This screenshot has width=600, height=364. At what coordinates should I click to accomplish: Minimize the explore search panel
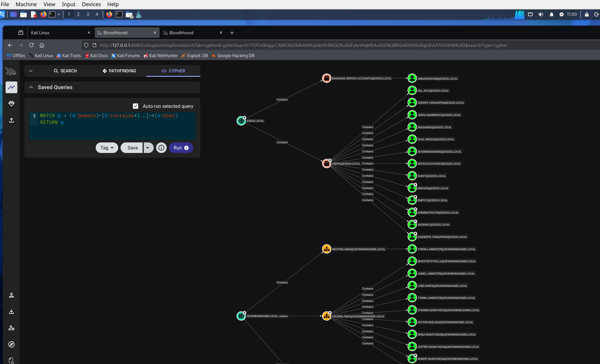(31, 71)
